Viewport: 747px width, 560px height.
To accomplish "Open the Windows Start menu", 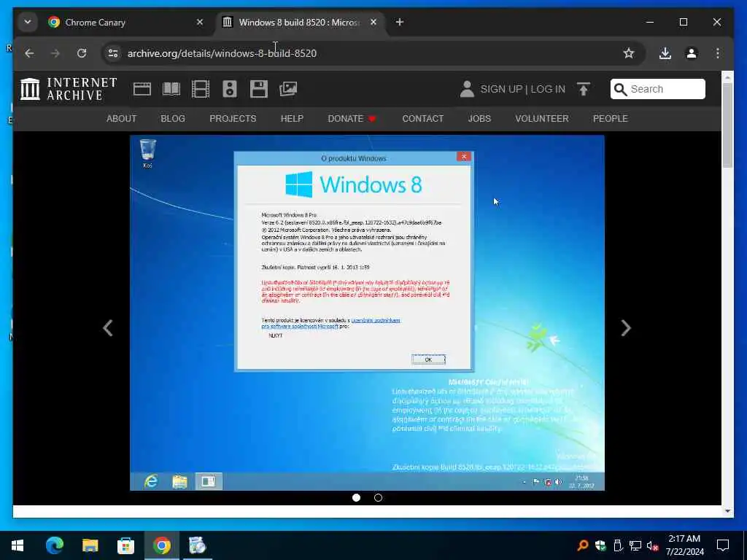I will tap(18, 545).
